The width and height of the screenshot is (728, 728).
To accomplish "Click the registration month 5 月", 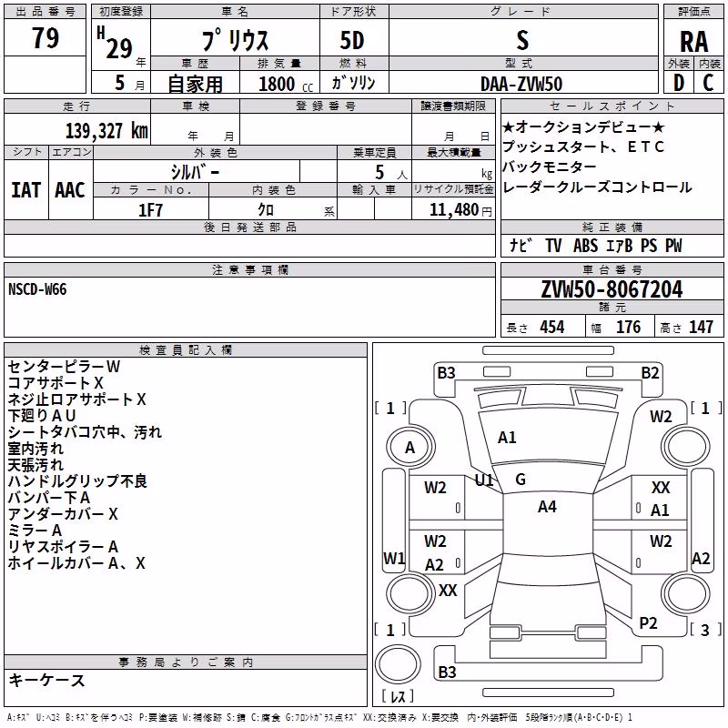I will pyautogui.click(x=129, y=83).
